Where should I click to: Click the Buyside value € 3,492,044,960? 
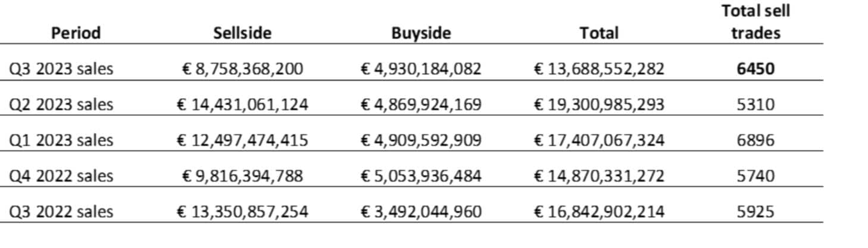click(x=421, y=212)
